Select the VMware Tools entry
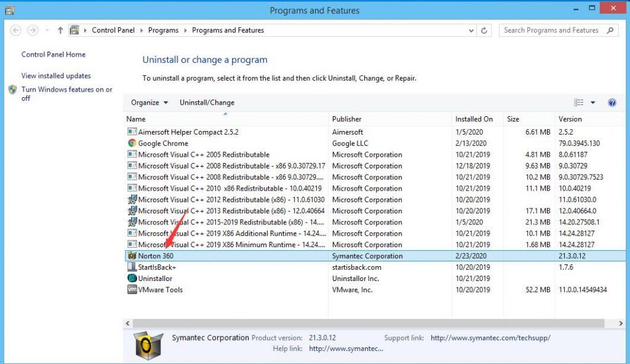Viewport: 630px width, 364px height. tap(161, 290)
